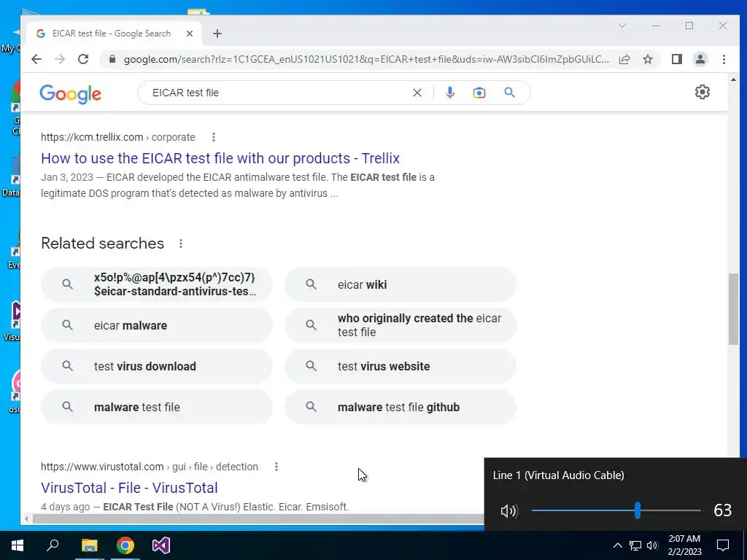Image resolution: width=747 pixels, height=560 pixels.
Task: Click the horizontal scrollbar left arrow
Action: [26, 518]
